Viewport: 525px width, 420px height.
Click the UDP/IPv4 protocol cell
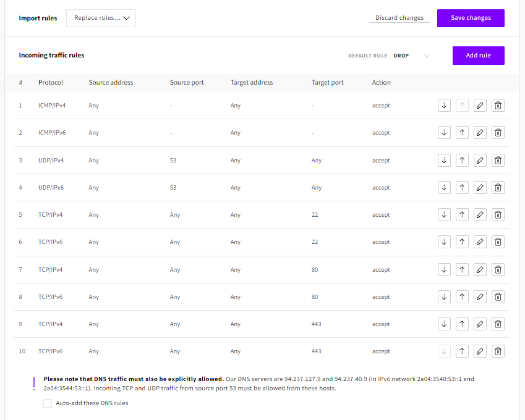51,160
